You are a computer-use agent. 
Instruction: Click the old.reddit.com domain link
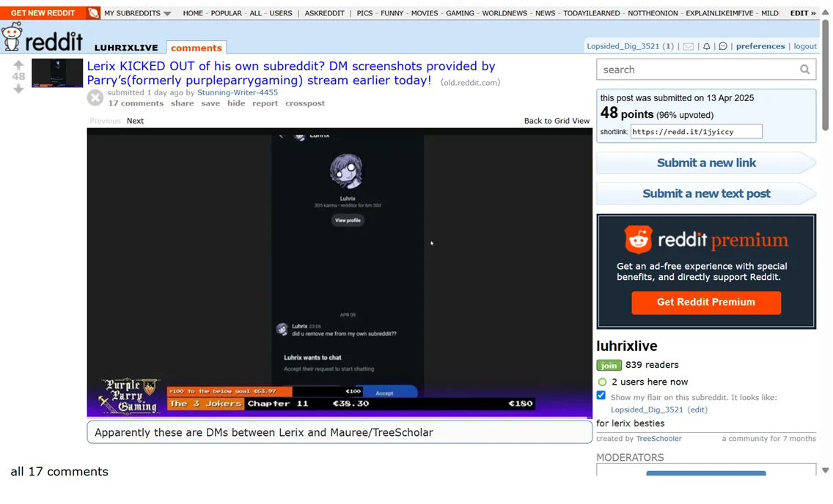(x=470, y=83)
